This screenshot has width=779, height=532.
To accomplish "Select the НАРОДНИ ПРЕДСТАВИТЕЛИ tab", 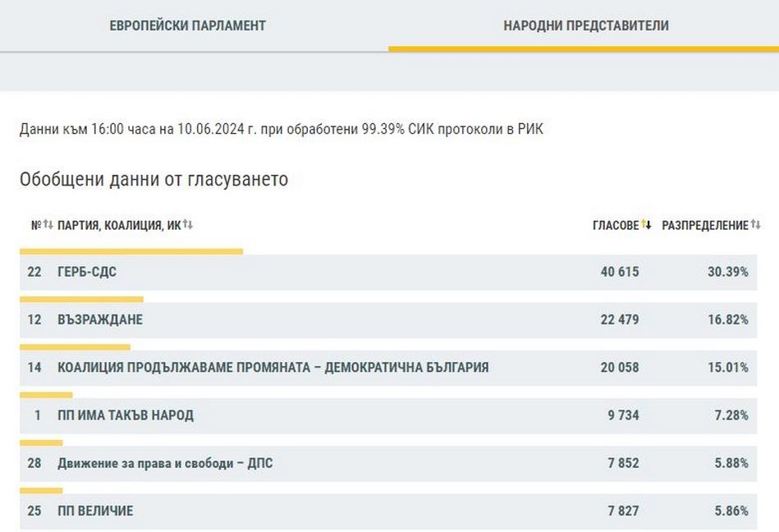I will (585, 25).
